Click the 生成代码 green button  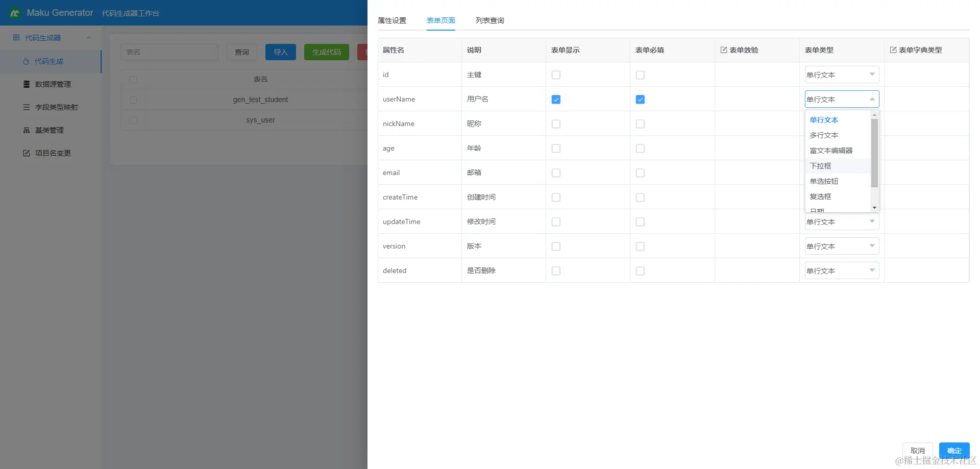327,52
